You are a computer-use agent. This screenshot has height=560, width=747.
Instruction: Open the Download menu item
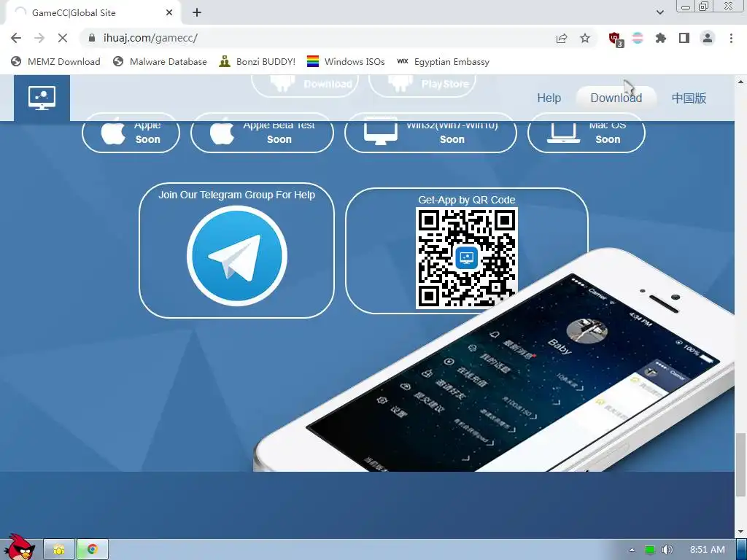[616, 98]
